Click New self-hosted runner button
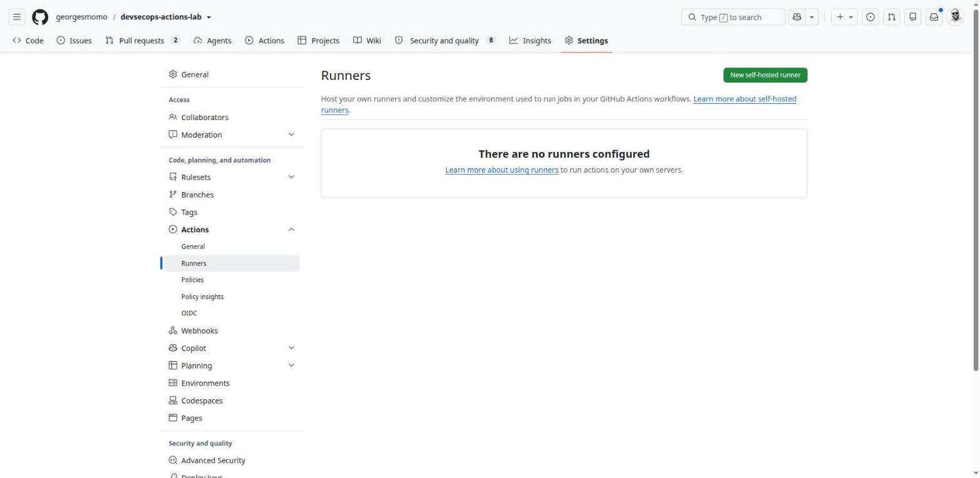Viewport: 980px width, 478px height. 765,75
